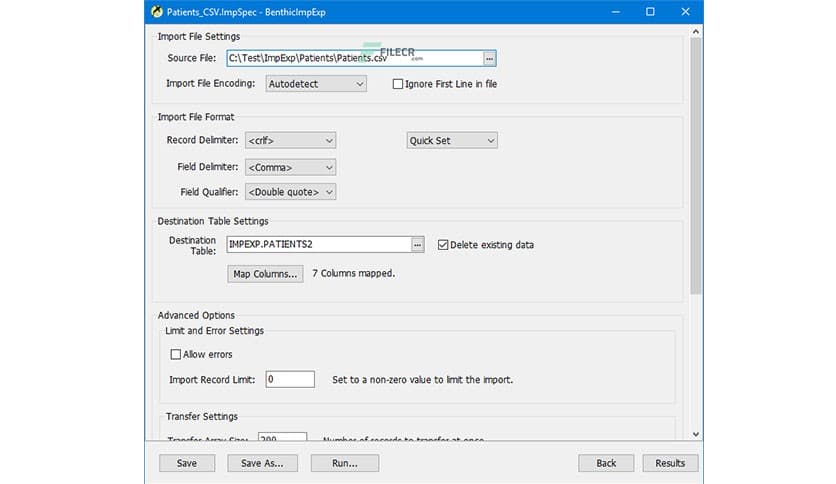Click the Save As... button
This screenshot has height=484, width=836.
262,463
